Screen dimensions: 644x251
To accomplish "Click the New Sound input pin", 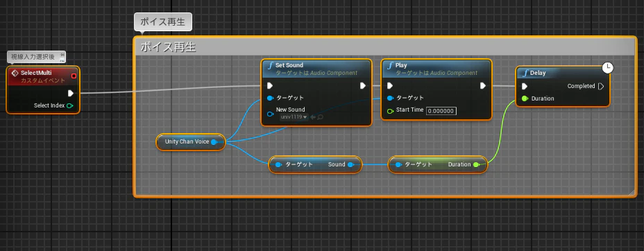I will click(x=270, y=114).
